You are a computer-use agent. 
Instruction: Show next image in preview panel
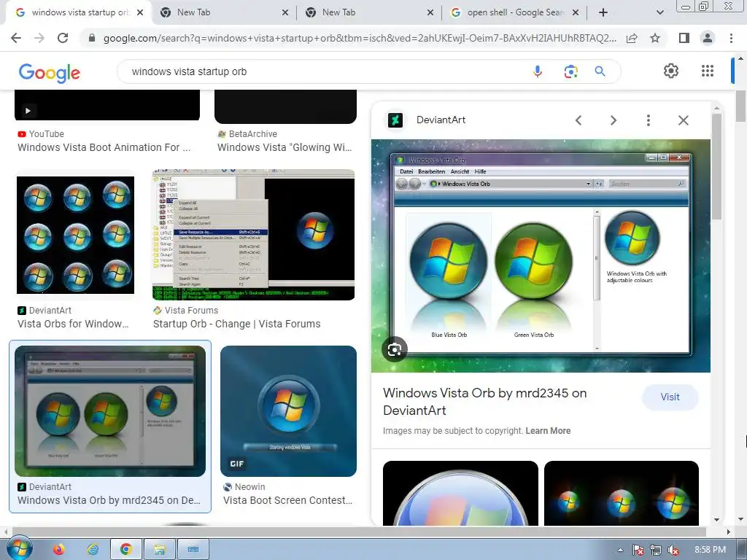pos(614,120)
